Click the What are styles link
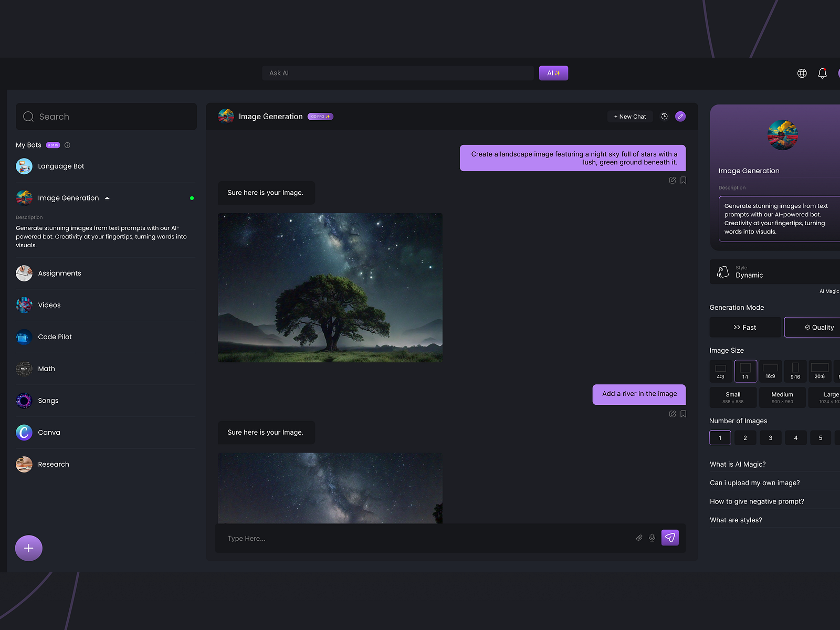 (x=736, y=520)
